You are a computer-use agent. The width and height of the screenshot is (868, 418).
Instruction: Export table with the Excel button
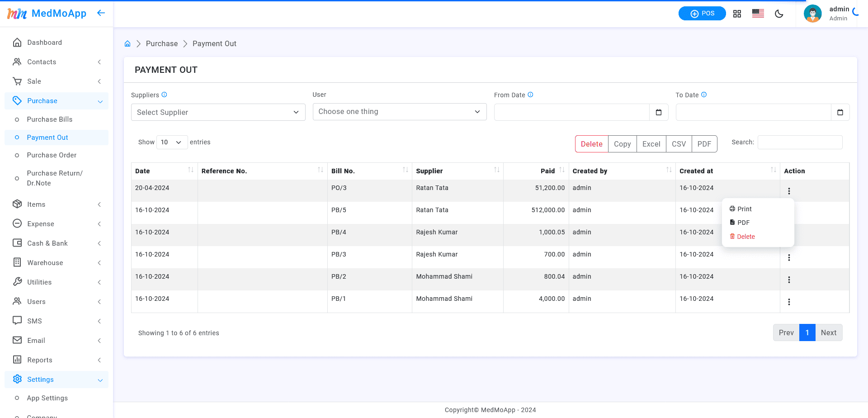[x=651, y=144]
